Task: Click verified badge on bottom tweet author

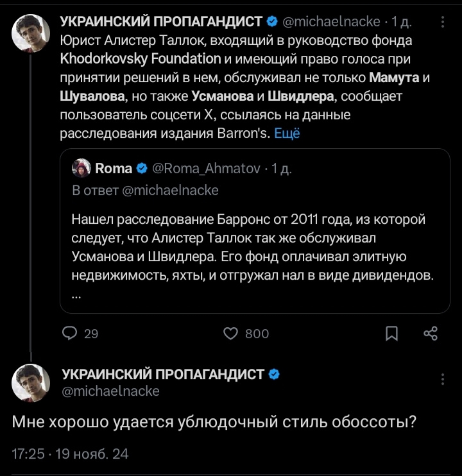Action: click(x=274, y=374)
